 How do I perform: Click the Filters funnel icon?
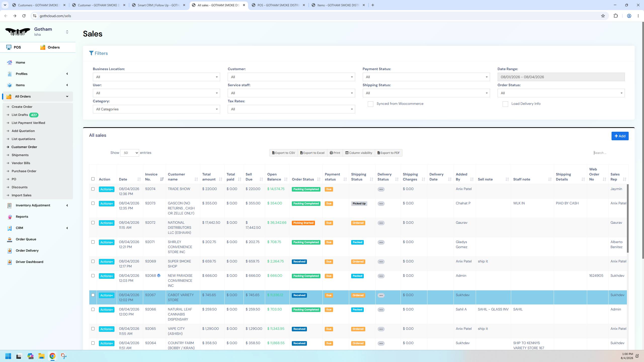coord(91,53)
